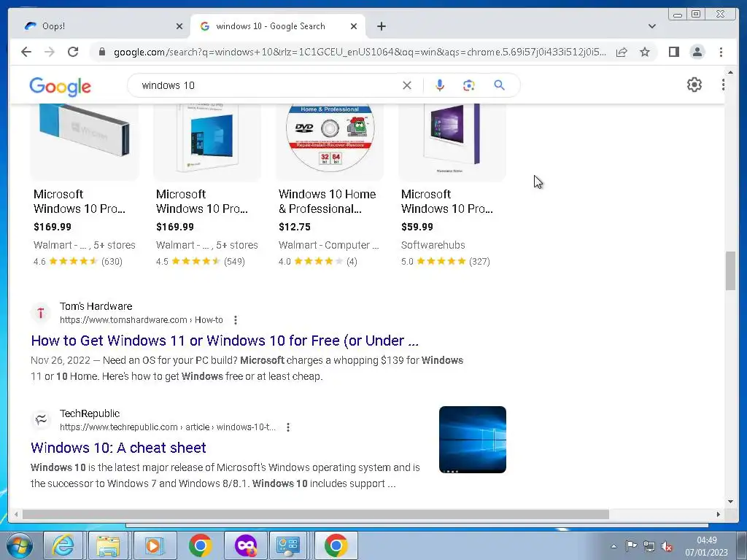Reload the current page
Screen dimensions: 747x560
[73, 52]
